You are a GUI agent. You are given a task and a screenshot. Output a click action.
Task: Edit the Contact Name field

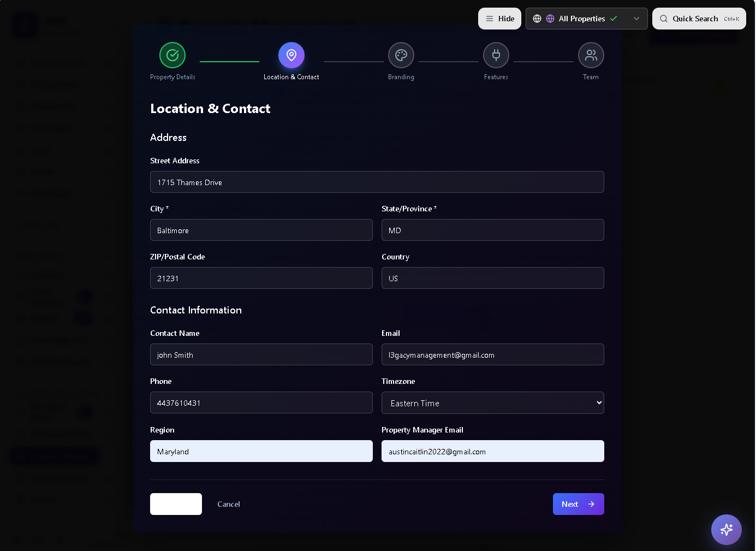(x=261, y=355)
